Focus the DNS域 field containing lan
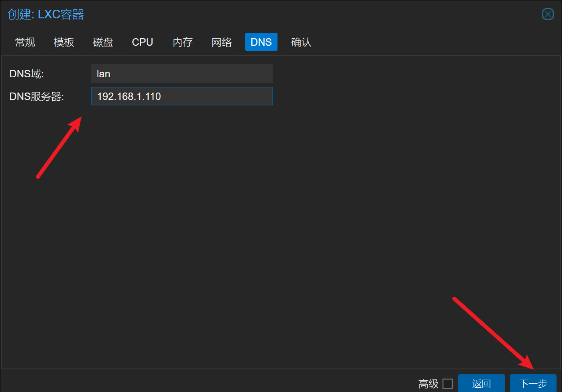 [x=182, y=74]
